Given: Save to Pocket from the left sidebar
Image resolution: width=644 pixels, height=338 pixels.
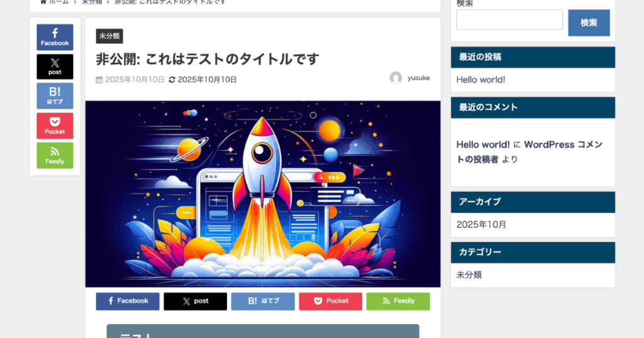Looking at the screenshot, I should click(55, 126).
